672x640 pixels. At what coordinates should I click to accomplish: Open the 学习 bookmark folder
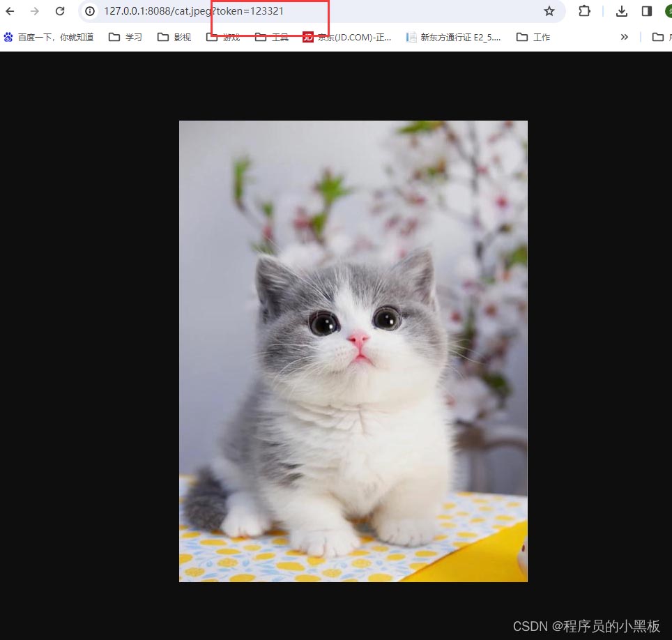click(125, 37)
